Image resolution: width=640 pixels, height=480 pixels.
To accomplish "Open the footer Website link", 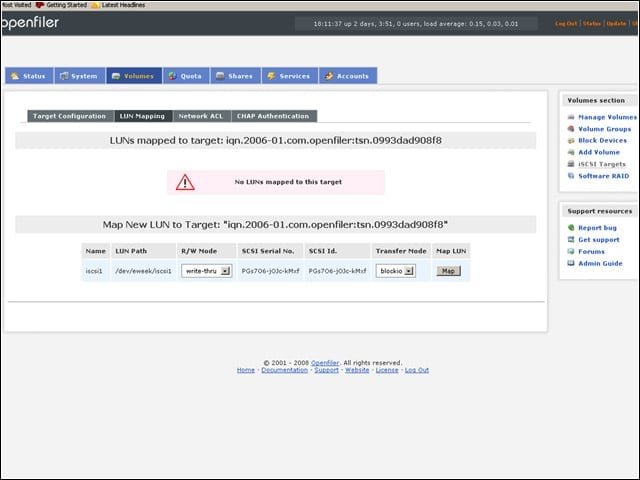I will (x=357, y=370).
